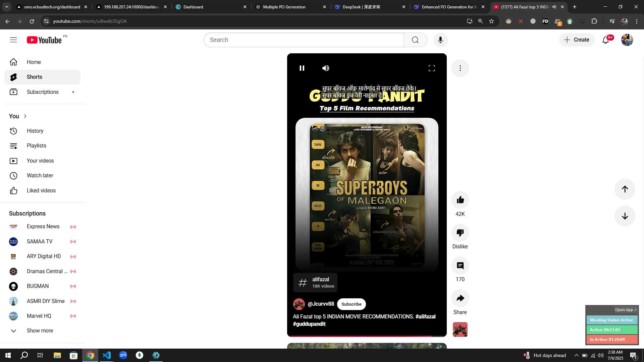
Task: Open History in the sidebar
Action: click(x=42, y=131)
